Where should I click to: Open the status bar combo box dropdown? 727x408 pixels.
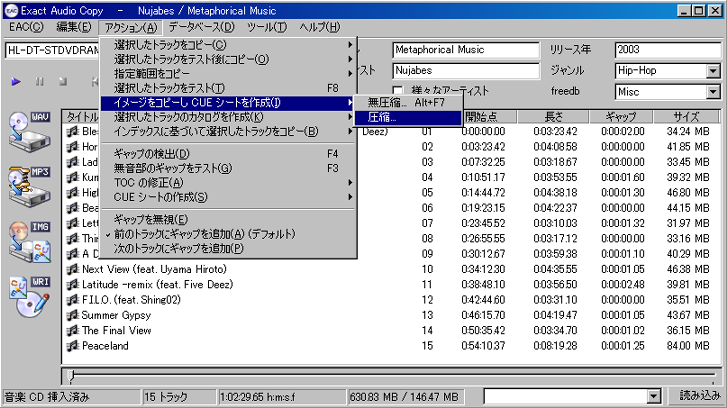point(654,396)
